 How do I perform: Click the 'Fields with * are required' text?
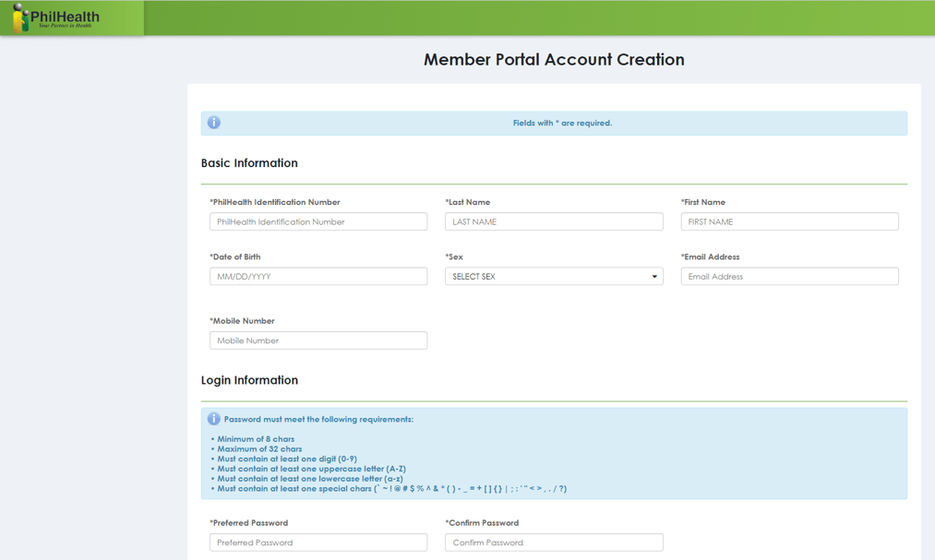click(562, 123)
